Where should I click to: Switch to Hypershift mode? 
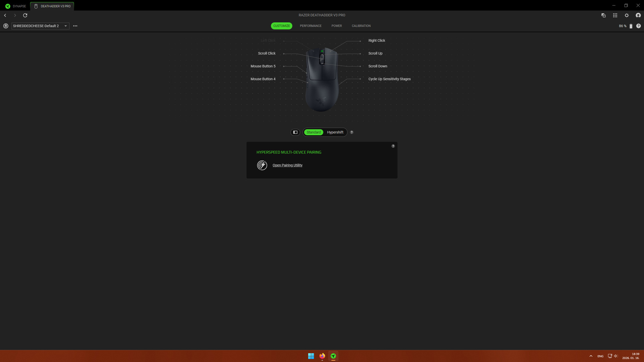tap(335, 132)
